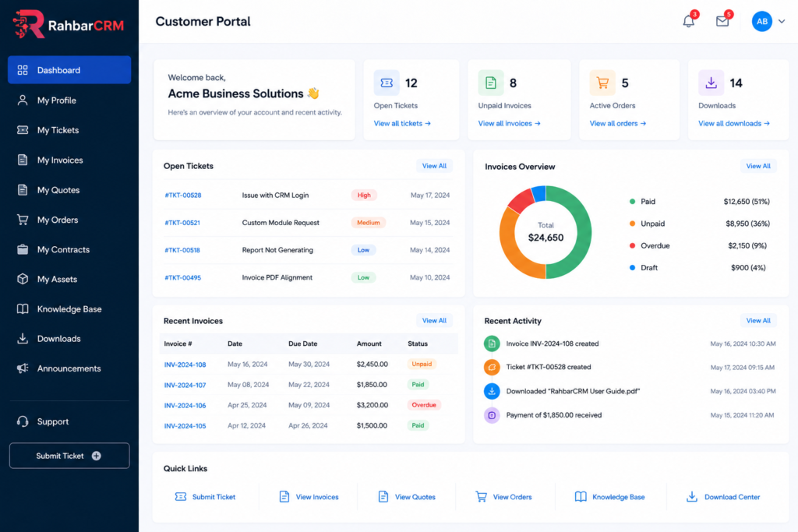Screen dimensions: 798x532
Task: Click the payment received activity icon
Action: (x=492, y=415)
